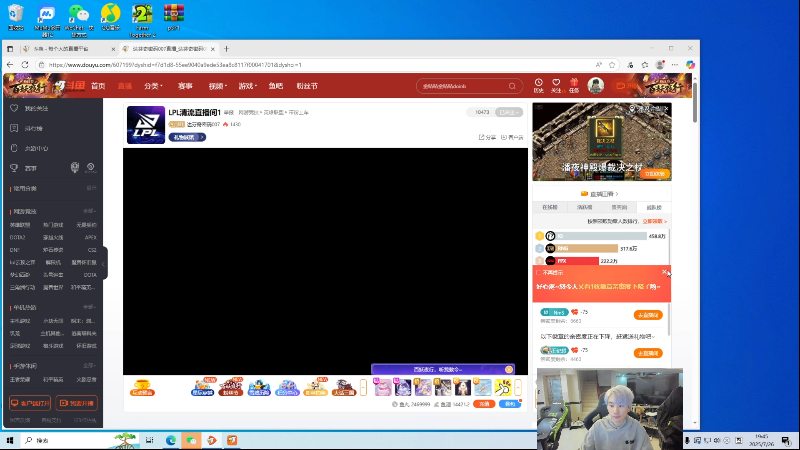Open the activity icon left of the gift arrow
Image resolution: width=800 pixels, height=450 pixels.
[x=343, y=388]
